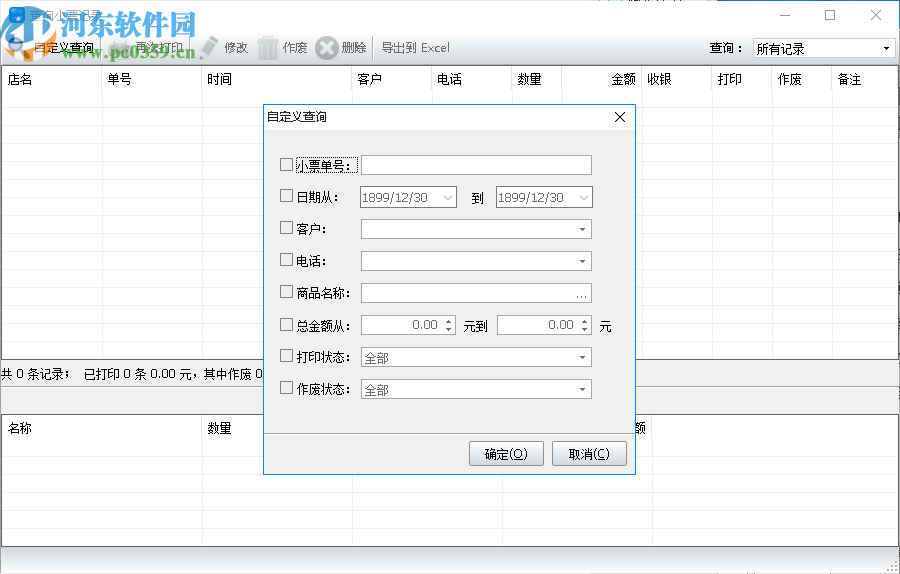This screenshot has height=574, width=900.
Task: Increase the minimum 总金额 with up arrow
Action: pyautogui.click(x=449, y=320)
